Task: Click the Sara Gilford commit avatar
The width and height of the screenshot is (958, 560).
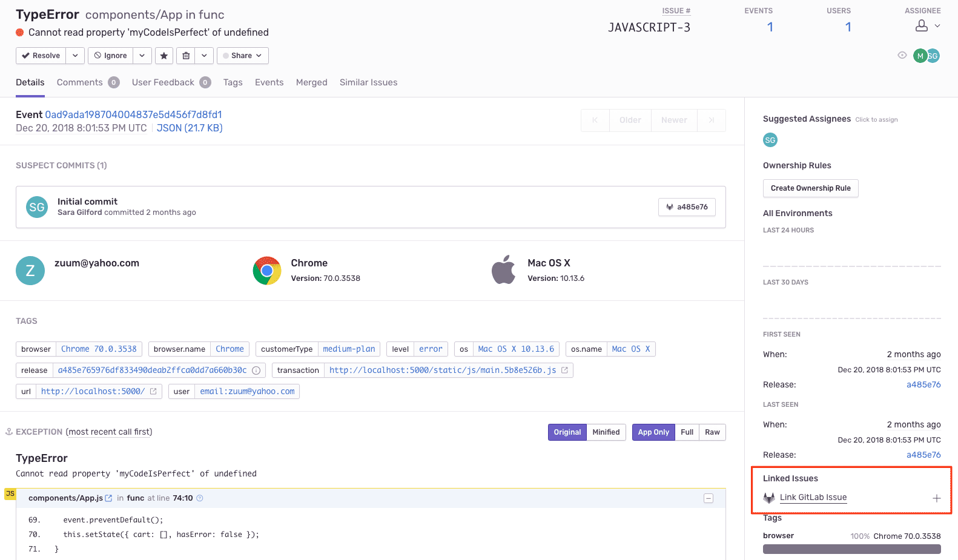Action: tap(37, 207)
